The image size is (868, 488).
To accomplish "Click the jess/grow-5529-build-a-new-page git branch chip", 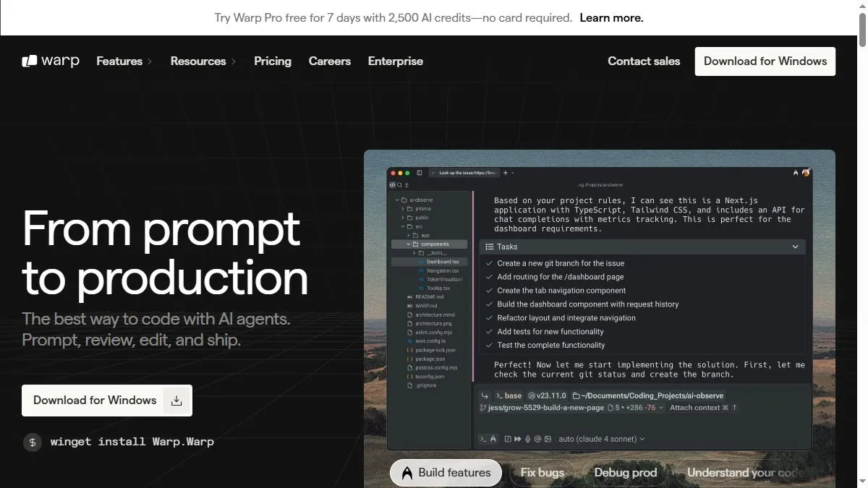I will click(x=542, y=408).
